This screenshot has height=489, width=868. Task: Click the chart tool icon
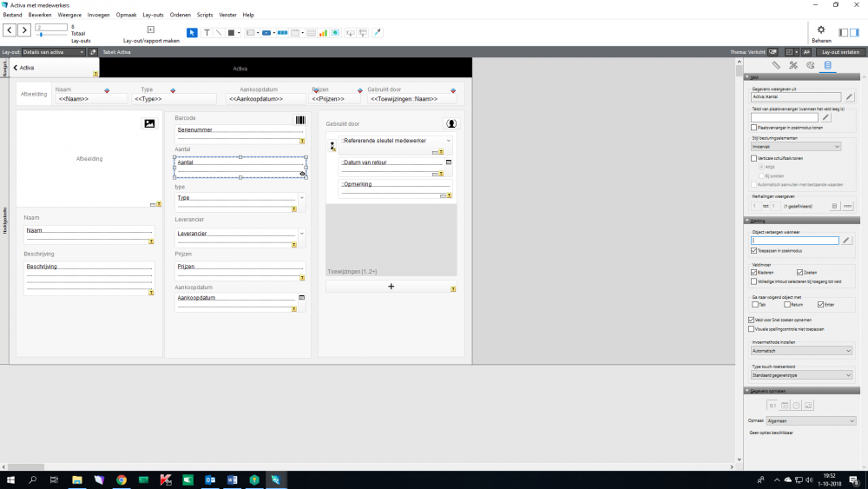[x=323, y=33]
